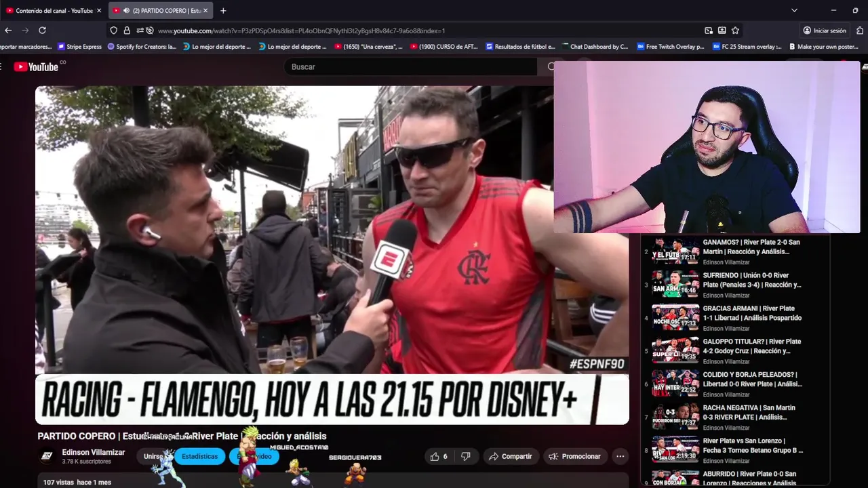Click the YouTube logo to go home

pyautogui.click(x=37, y=66)
